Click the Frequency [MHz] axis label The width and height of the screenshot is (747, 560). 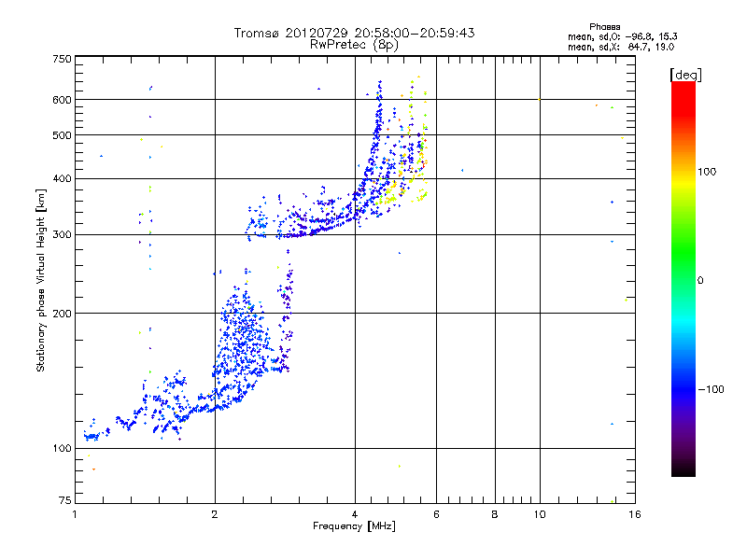[354, 526]
